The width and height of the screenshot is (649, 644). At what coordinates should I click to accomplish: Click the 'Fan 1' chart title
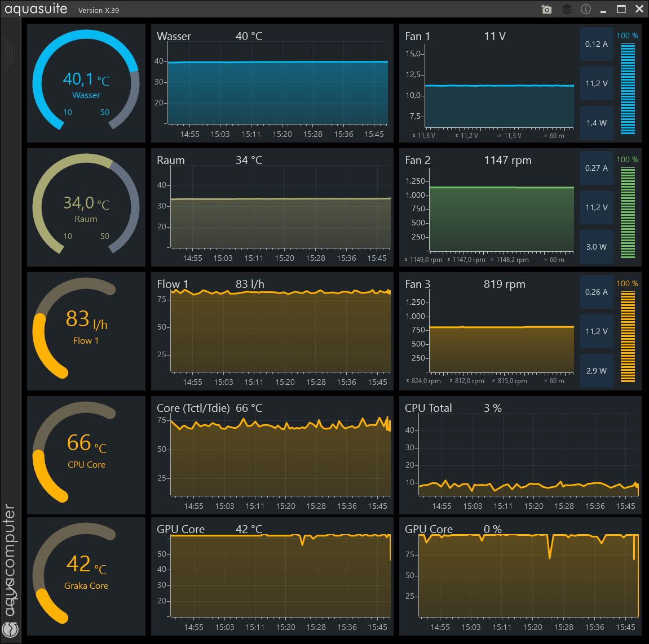point(417,37)
